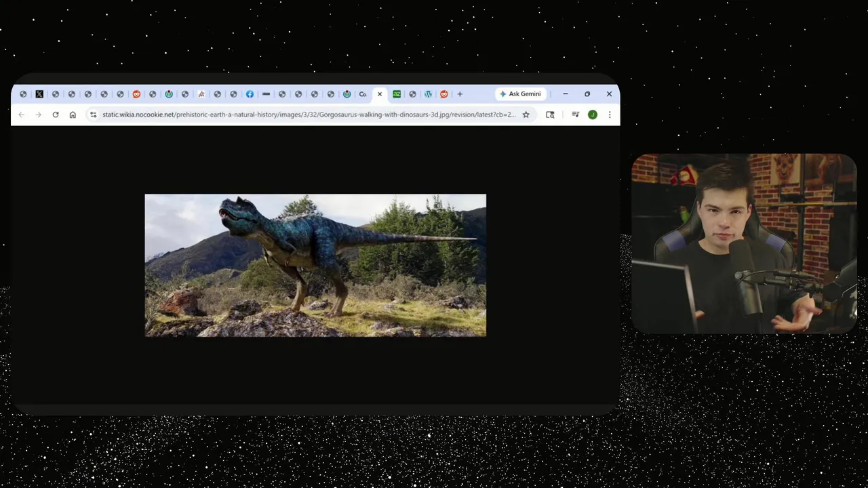The width and height of the screenshot is (868, 488).
Task: Open the Chrome home page
Action: coord(73,115)
